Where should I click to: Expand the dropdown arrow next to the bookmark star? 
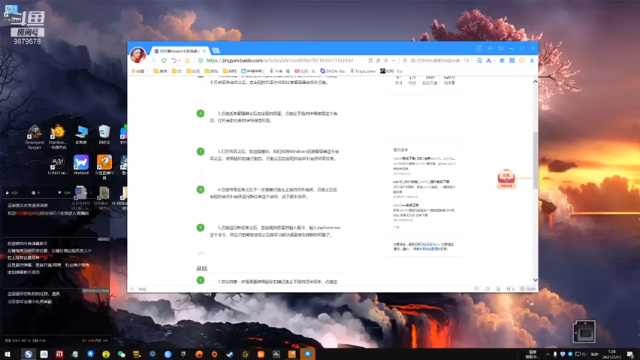(x=393, y=61)
